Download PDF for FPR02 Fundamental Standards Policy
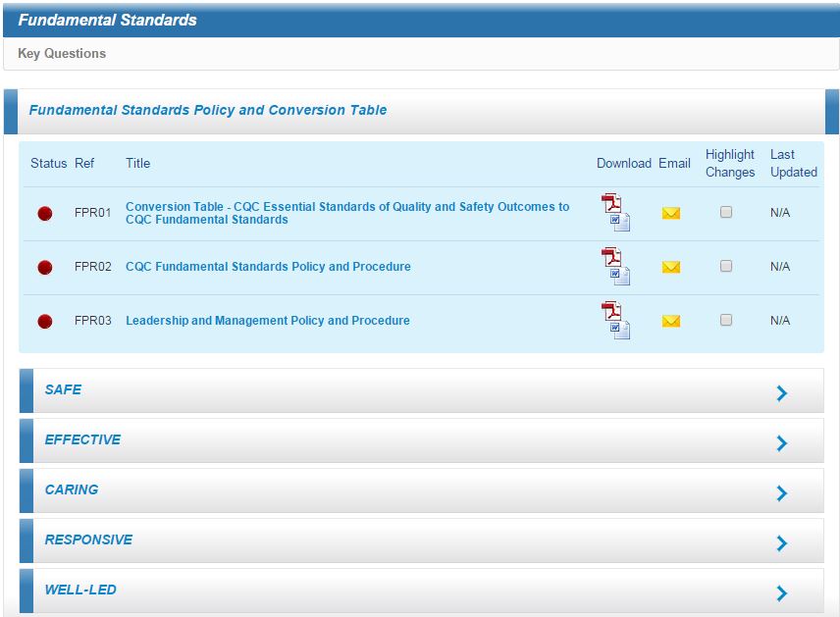The width and height of the screenshot is (840, 617). [611, 257]
